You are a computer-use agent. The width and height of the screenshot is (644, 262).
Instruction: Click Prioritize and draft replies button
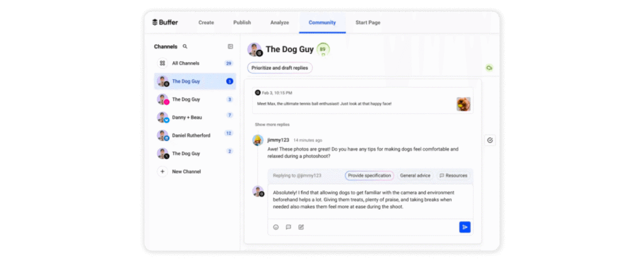[x=280, y=68]
